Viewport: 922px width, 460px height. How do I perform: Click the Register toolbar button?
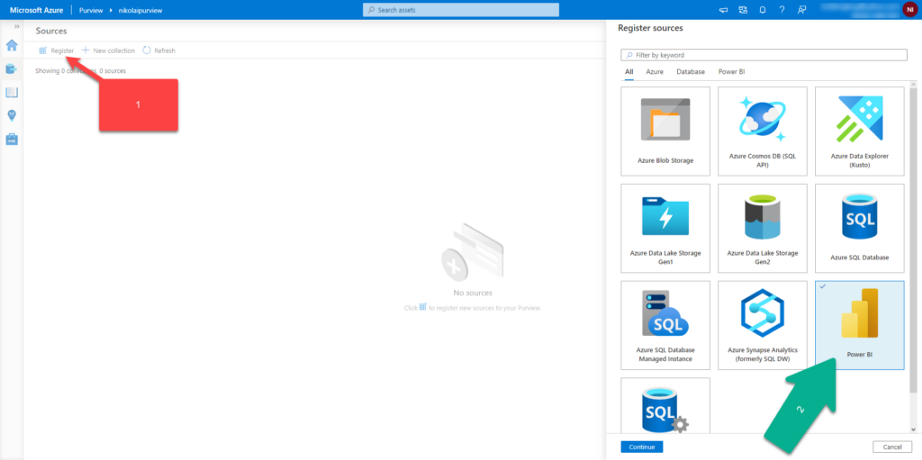(56, 51)
